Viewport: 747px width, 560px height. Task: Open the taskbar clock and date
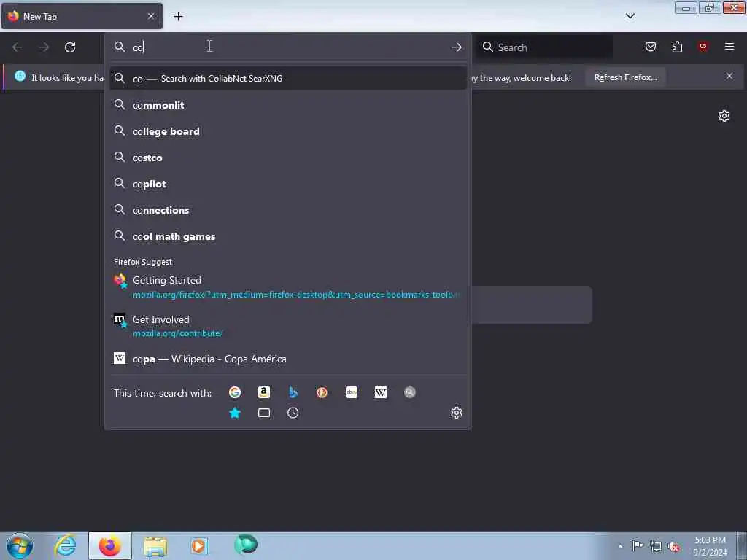710,545
